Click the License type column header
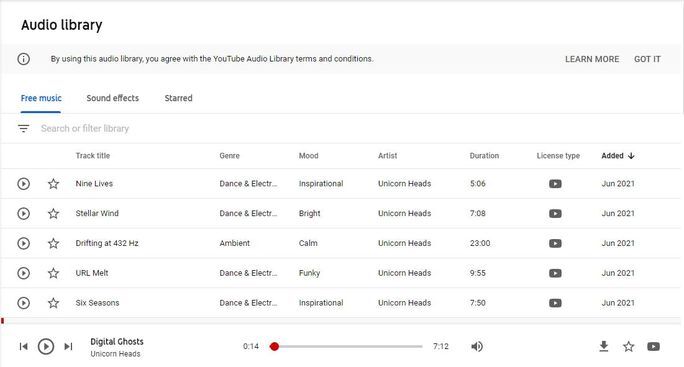This screenshot has height=367, width=684. pyautogui.click(x=558, y=156)
